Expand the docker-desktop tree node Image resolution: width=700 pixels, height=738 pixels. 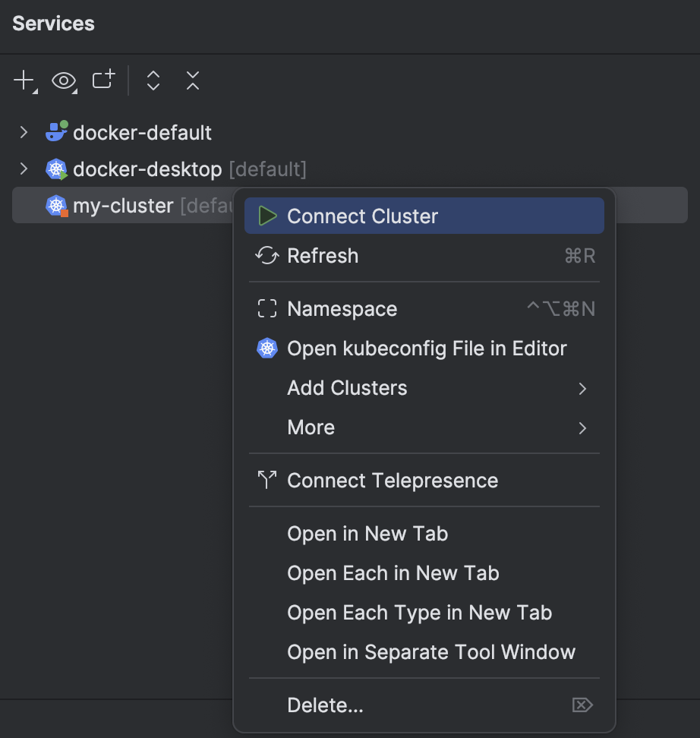coord(24,169)
